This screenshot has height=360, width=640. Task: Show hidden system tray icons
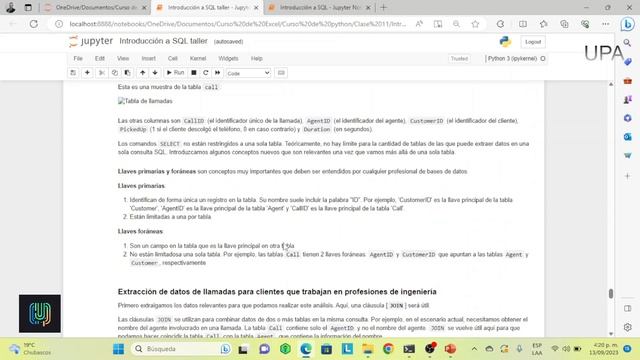click(x=474, y=349)
